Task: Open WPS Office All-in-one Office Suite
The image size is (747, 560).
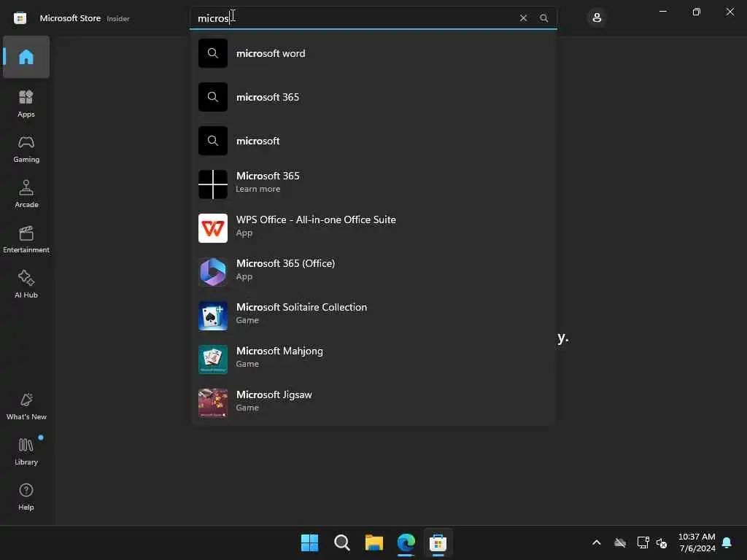Action: pos(373,228)
